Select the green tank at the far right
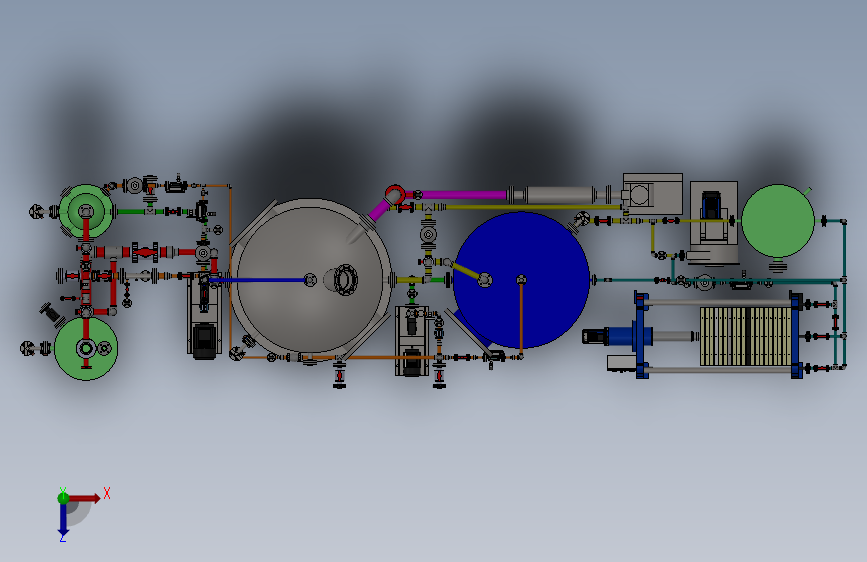Viewport: 867px width, 562px height. [777, 221]
